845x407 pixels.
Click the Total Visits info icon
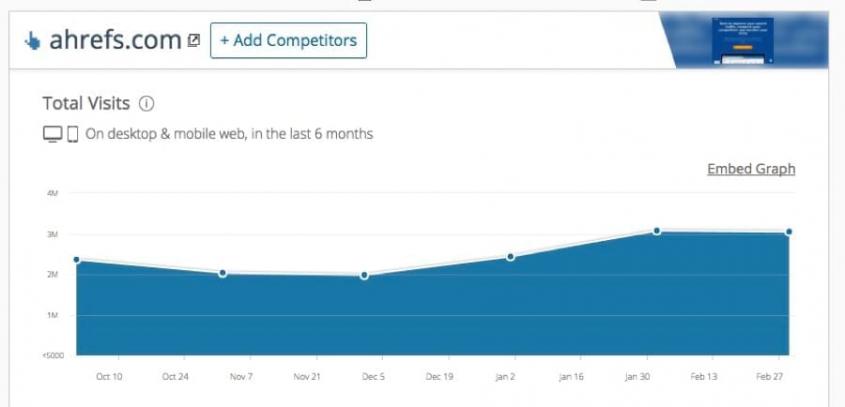click(x=147, y=103)
